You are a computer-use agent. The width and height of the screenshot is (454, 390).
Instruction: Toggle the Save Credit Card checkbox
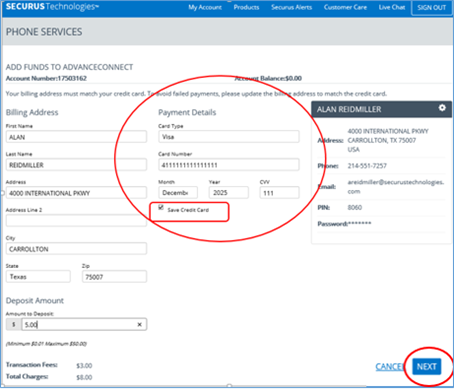click(161, 208)
